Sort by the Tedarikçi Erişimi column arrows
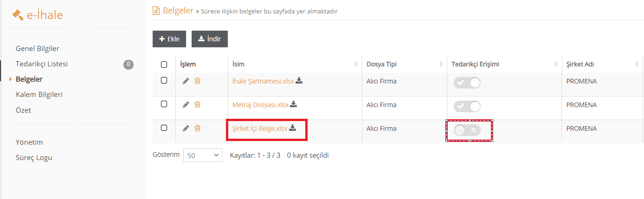The image size is (644, 199). click(x=556, y=64)
